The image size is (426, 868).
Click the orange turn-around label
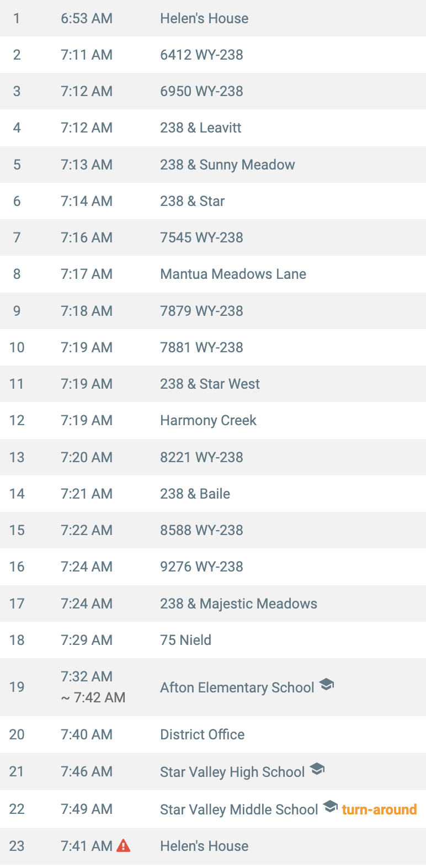pos(379,809)
